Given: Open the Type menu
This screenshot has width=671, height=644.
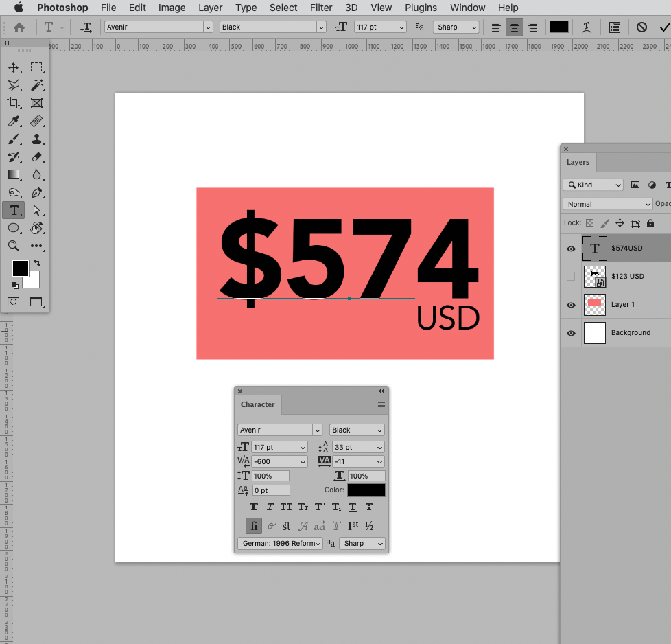Looking at the screenshot, I should pyautogui.click(x=246, y=8).
